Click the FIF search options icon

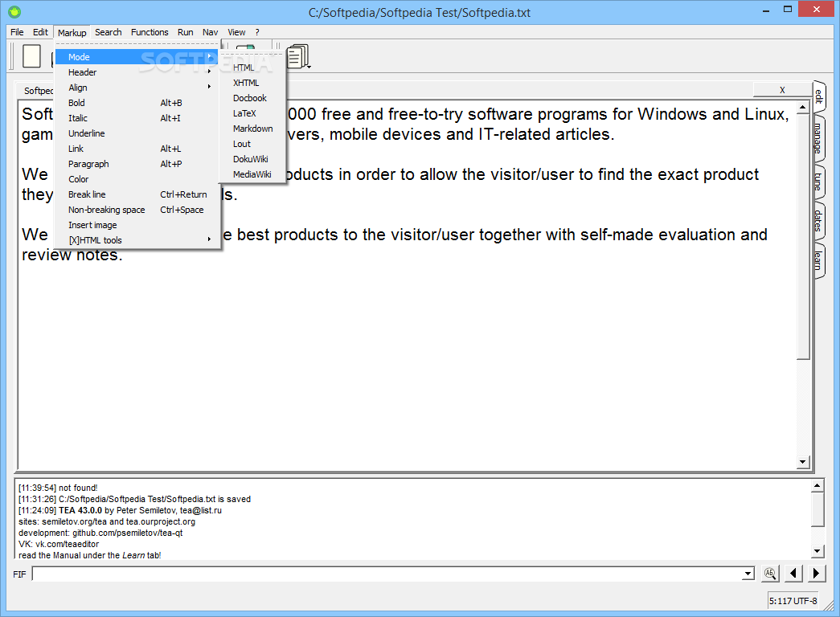pos(770,573)
